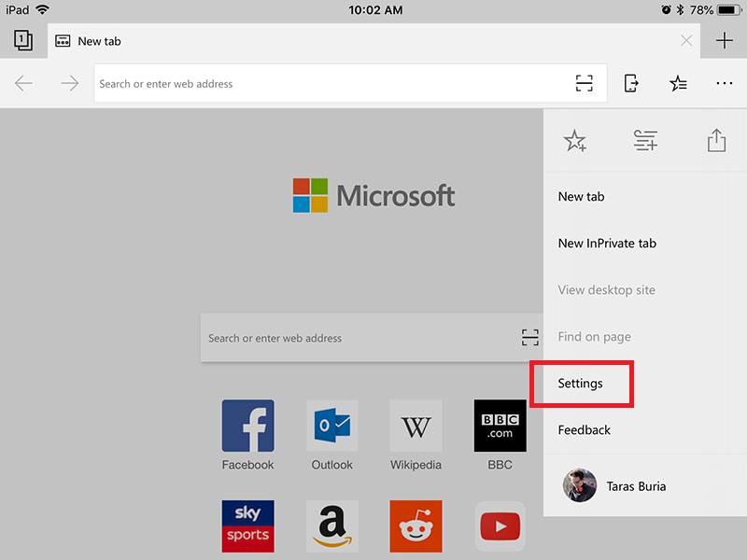The width and height of the screenshot is (747, 560).
Task: Open the Reddit top site tile
Action: coord(416,526)
